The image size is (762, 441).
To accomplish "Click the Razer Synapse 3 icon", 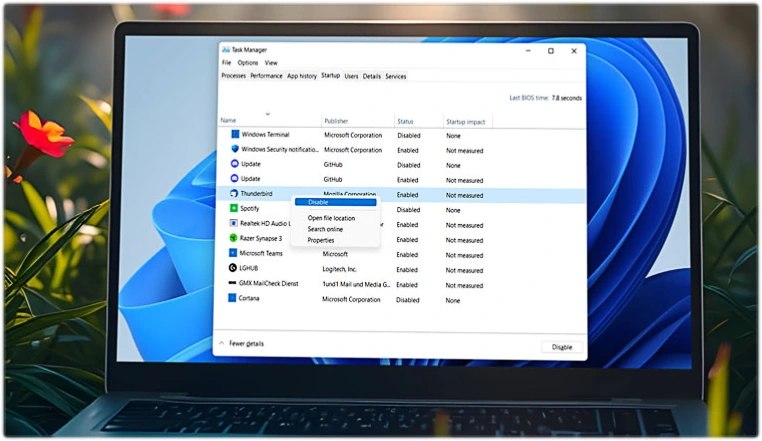I will click(233, 238).
